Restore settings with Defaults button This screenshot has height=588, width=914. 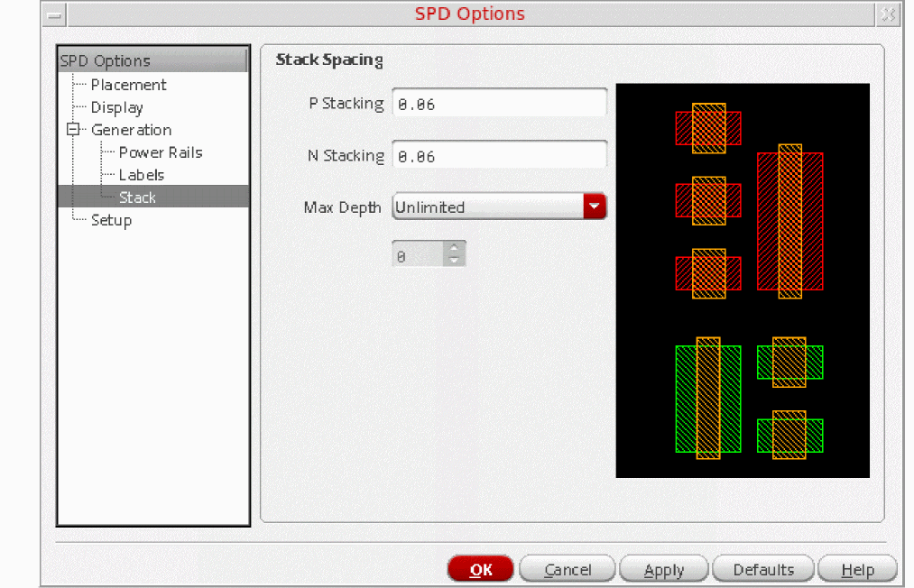pos(763,569)
